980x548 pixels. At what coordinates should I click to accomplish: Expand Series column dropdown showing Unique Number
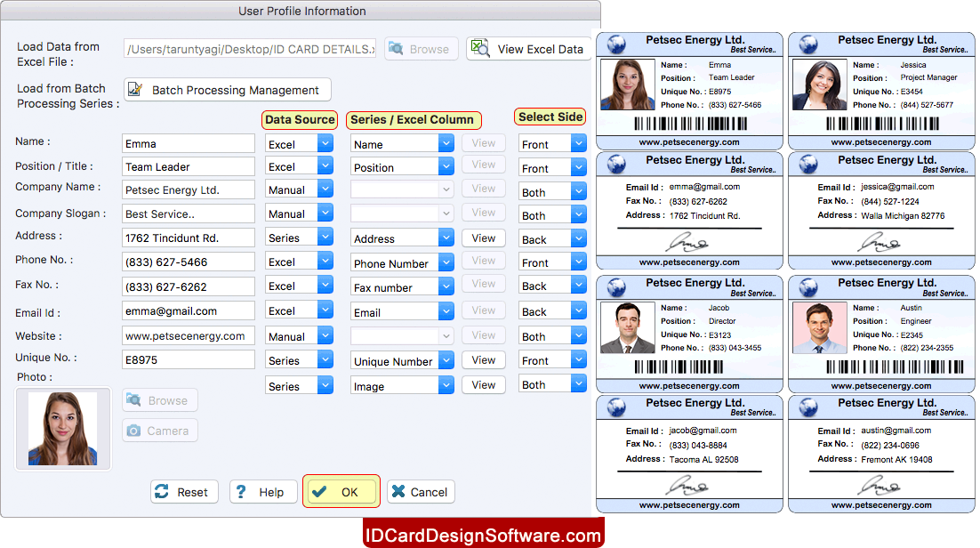pos(446,360)
